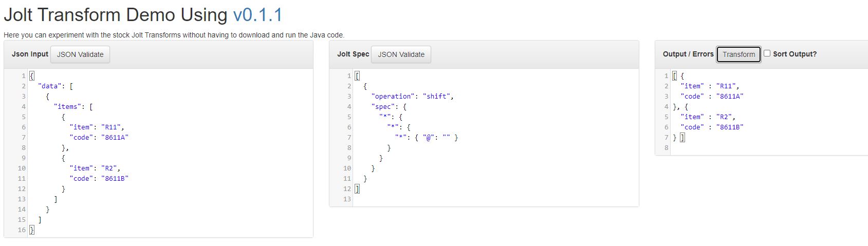This screenshot has width=868, height=246.
Task: Click the "data" key in Json Input
Action: (x=50, y=86)
